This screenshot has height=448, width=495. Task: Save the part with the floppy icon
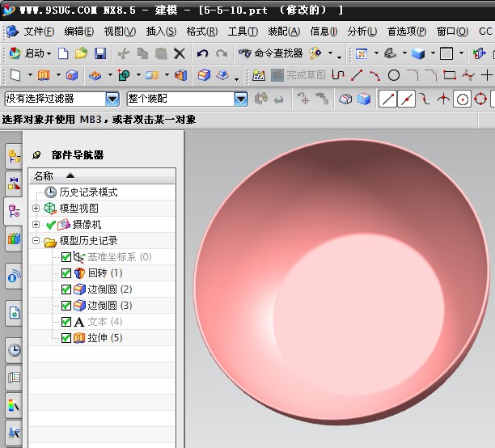[x=100, y=53]
